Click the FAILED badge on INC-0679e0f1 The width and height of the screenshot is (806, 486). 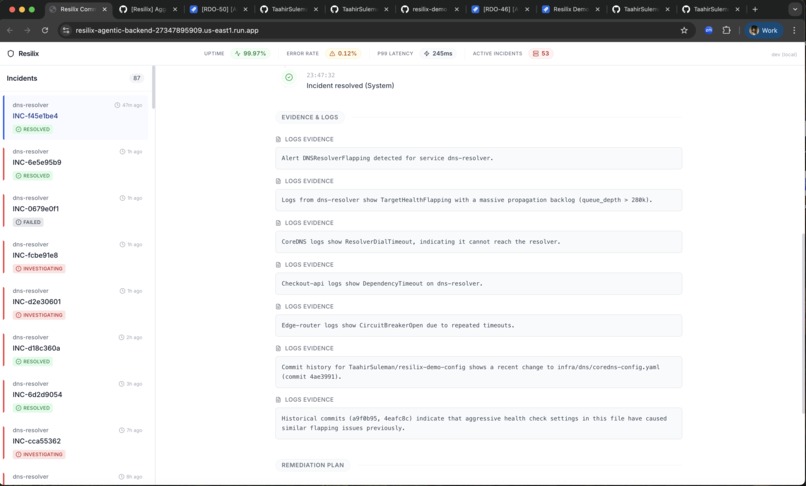tap(28, 222)
